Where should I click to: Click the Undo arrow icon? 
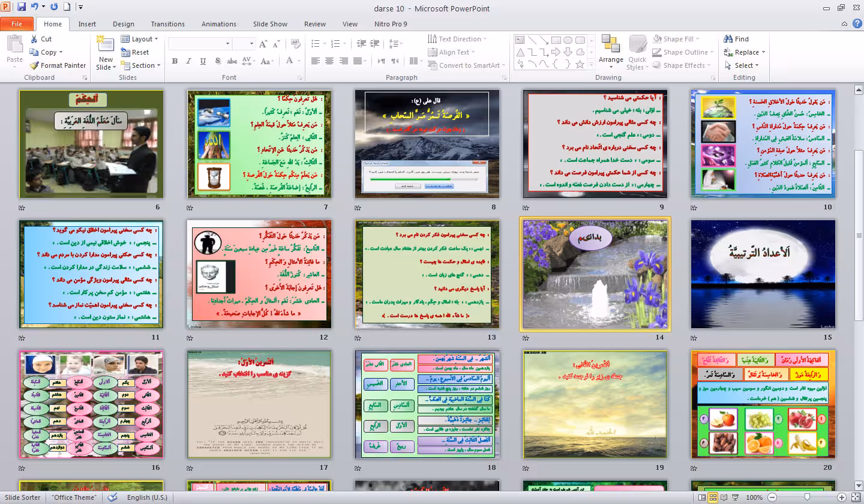click(x=34, y=8)
